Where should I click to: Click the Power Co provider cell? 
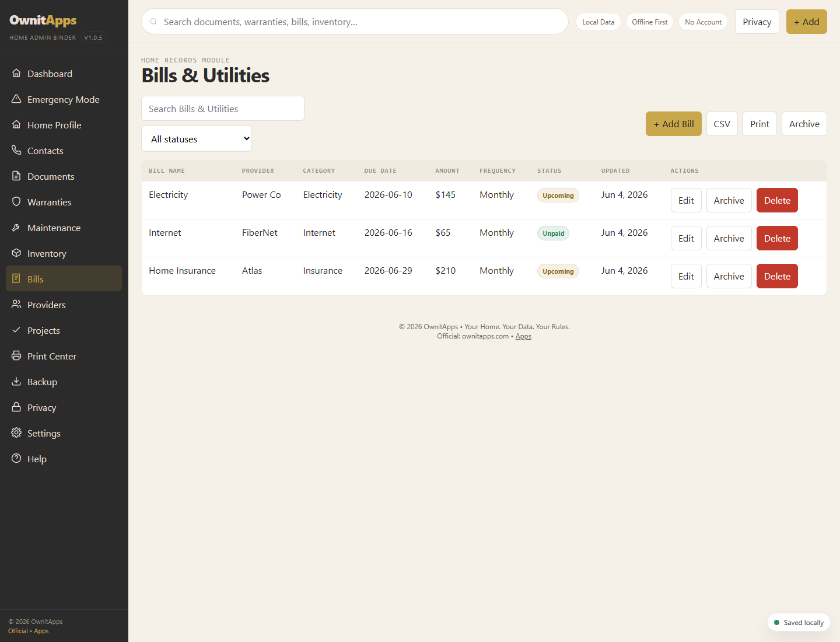261,195
